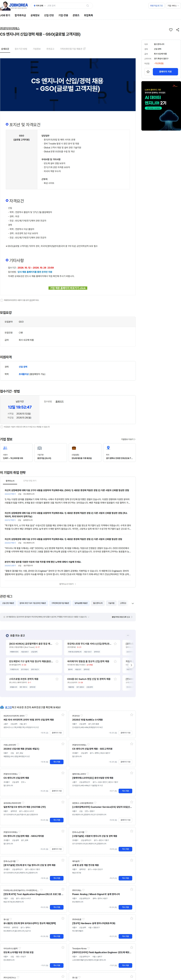
Task: Click the 사원수 people icon
Action: tap(5, 448)
